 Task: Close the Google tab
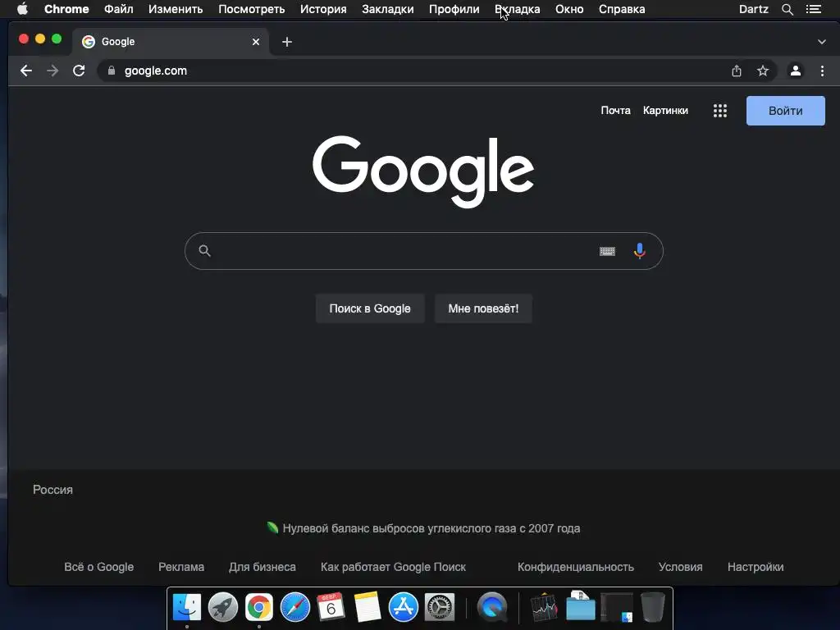point(256,42)
